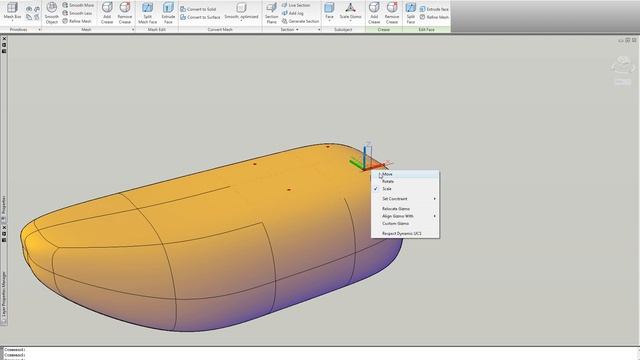Choose Move in gizmo context menu

[405, 174]
